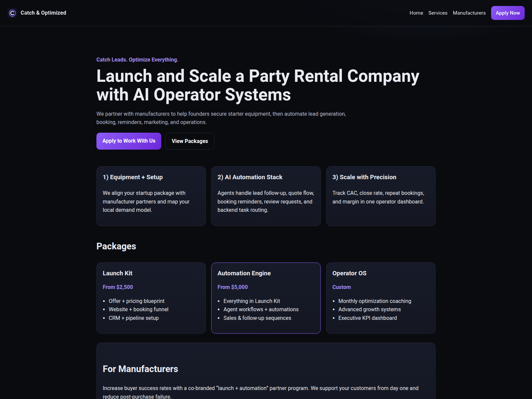Select the Scale with Precision card
The height and width of the screenshot is (399, 532).
point(380,196)
